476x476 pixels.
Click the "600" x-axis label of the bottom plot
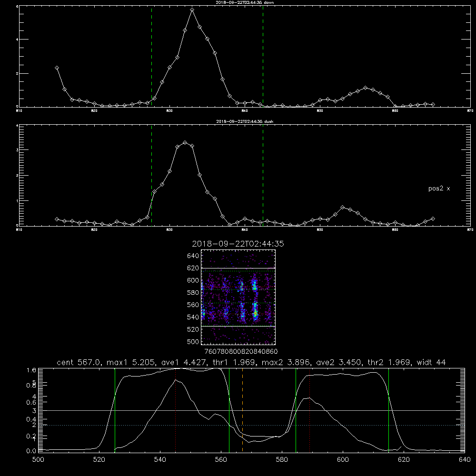(343, 460)
